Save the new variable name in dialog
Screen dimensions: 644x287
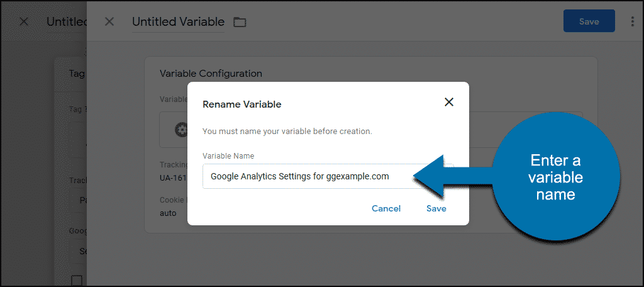point(436,208)
